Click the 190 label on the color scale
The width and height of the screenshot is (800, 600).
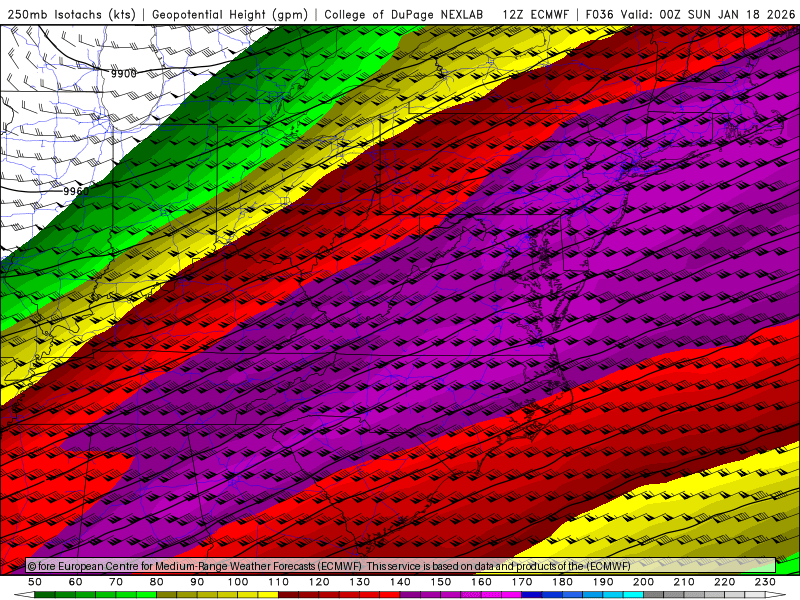[x=603, y=582]
